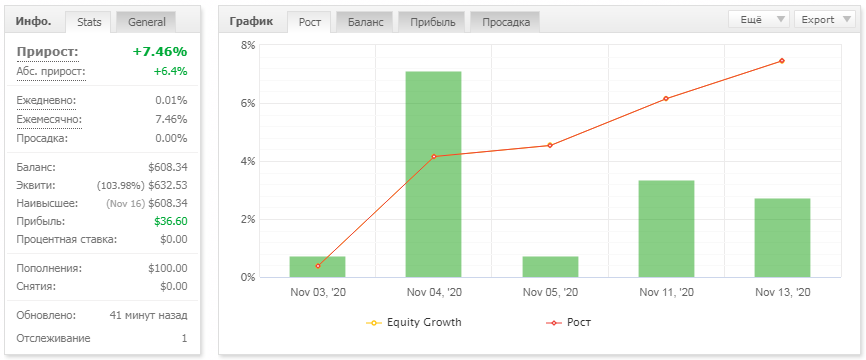The width and height of the screenshot is (866, 360).
Task: Click the Ежемесячно label
Action: click(x=49, y=119)
